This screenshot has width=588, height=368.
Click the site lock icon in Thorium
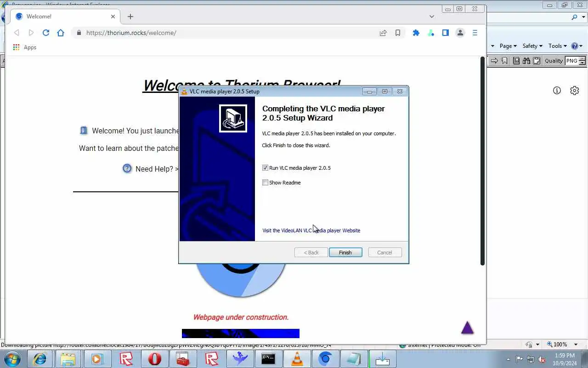79,33
